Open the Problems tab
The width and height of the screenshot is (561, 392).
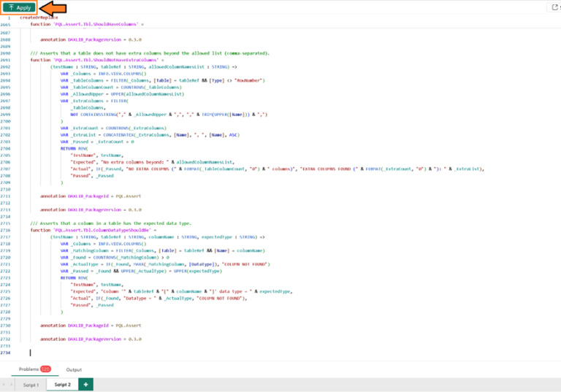35,369
